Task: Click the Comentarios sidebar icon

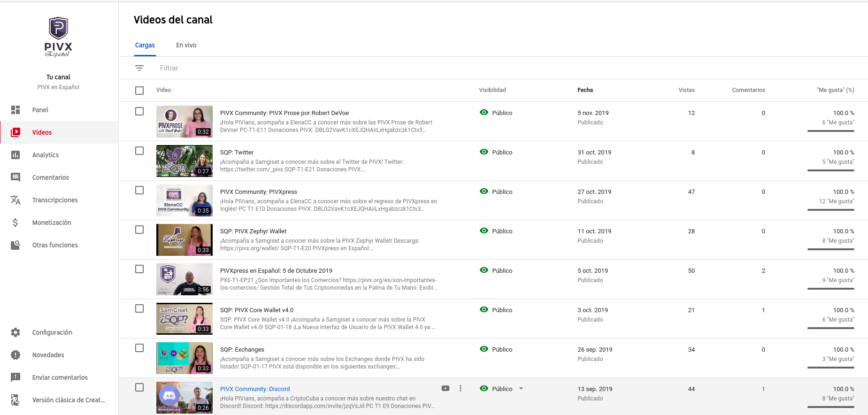Action: pos(15,177)
